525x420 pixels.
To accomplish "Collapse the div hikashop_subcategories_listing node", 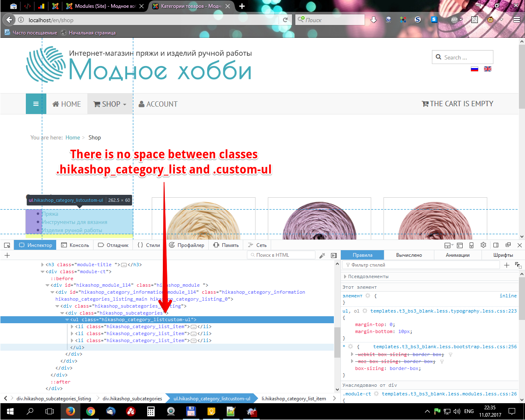I will tap(57, 306).
